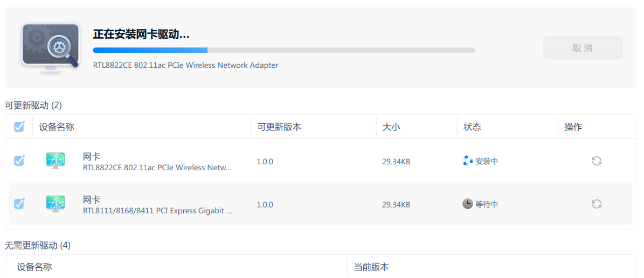The width and height of the screenshot is (644, 278).
Task: Click the 无需更新驱动 (4) section heading
Action: 38,246
